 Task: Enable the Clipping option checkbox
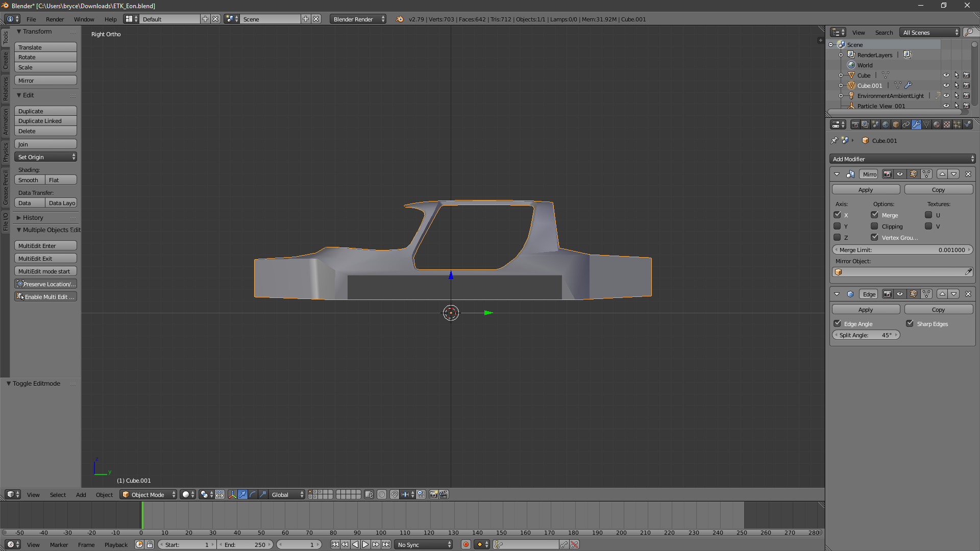click(x=874, y=226)
